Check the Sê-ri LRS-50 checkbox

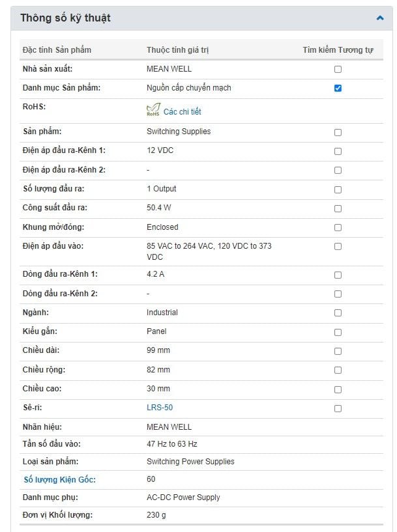point(338,408)
